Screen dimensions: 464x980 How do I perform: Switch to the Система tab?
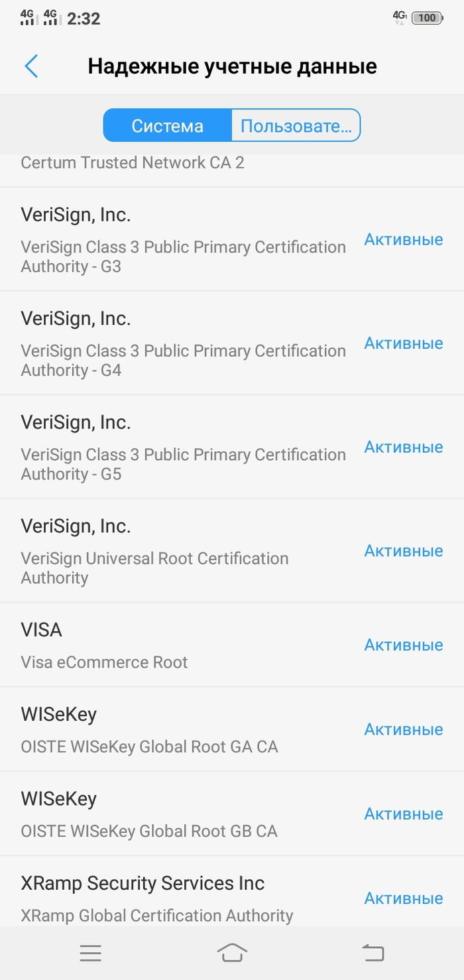coord(167,126)
